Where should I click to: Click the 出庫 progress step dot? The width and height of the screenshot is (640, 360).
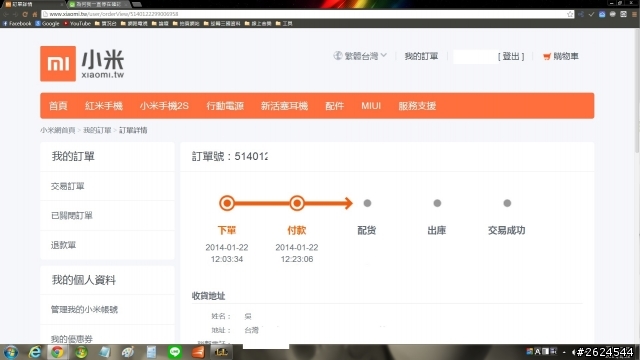coord(437,203)
